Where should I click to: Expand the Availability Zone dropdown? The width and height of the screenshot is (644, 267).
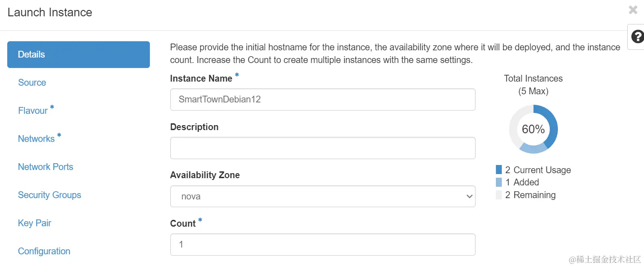tap(322, 197)
